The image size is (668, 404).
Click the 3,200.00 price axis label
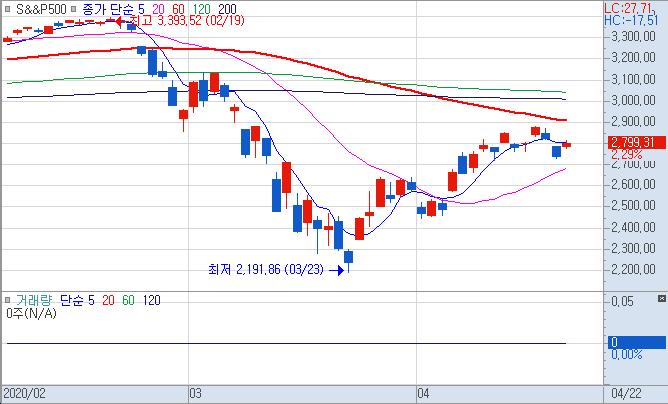tap(633, 58)
